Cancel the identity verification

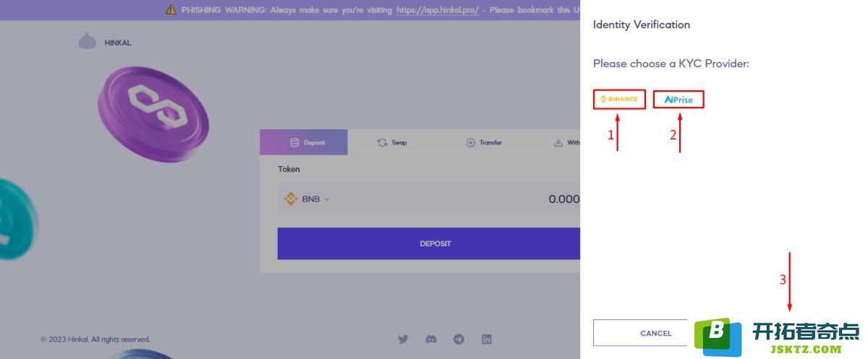[640, 333]
